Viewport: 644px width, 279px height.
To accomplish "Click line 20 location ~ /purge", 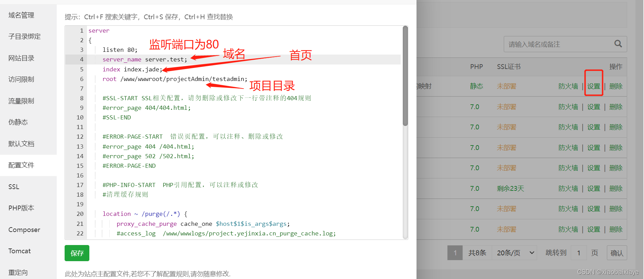I will (x=145, y=214).
